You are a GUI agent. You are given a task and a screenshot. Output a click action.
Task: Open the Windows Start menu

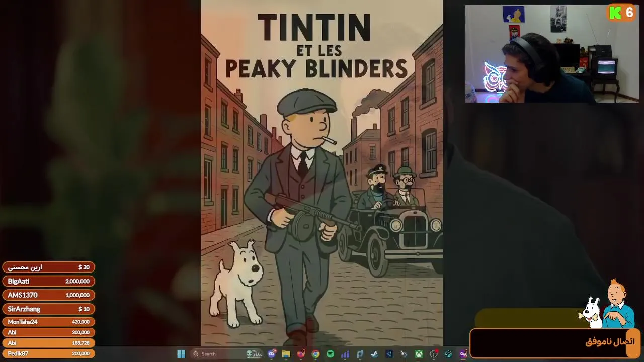pos(181,354)
